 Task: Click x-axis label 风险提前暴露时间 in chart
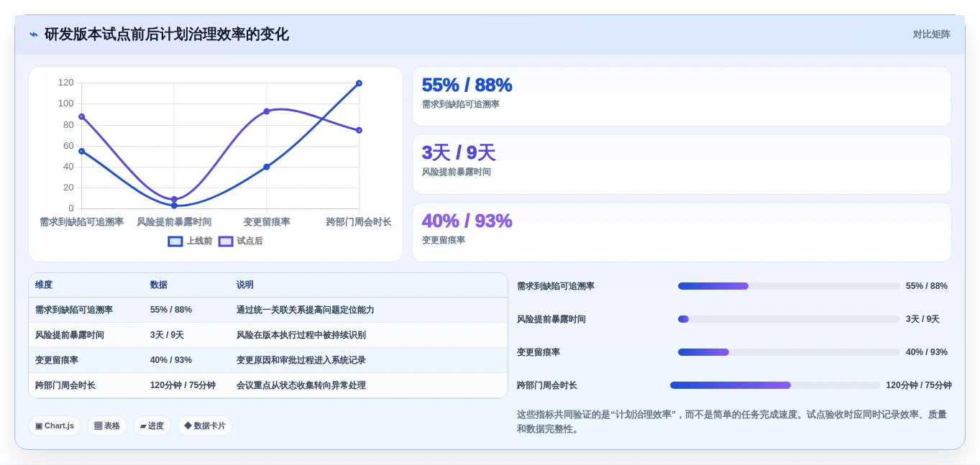coord(174,222)
